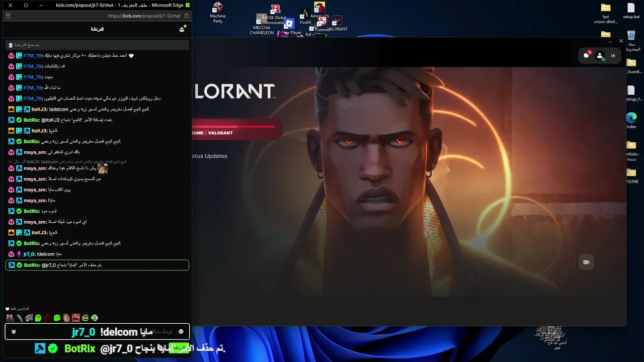Click the chat message input field
Viewport: 644px width, 362px height.
point(97,332)
